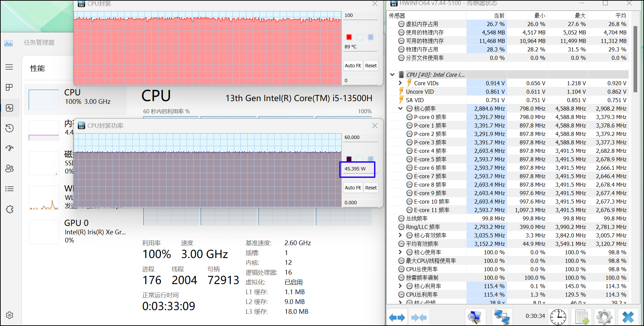Open App history in Task Manager sidebar
This screenshot has width=644, height=326.
(9, 128)
